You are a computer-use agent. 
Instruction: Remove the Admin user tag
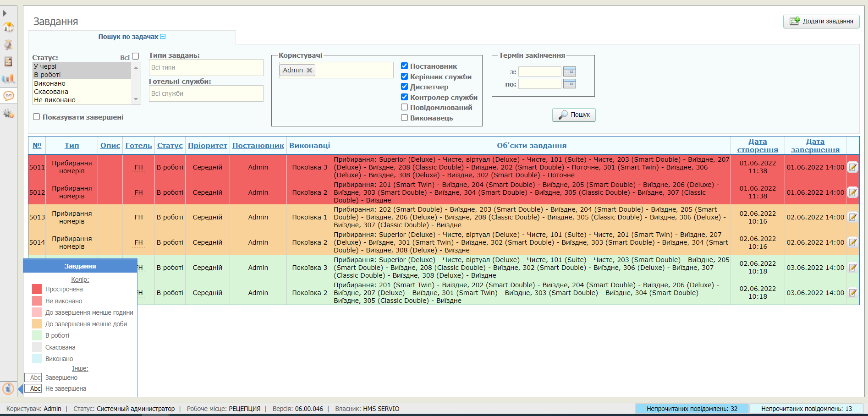tap(309, 70)
